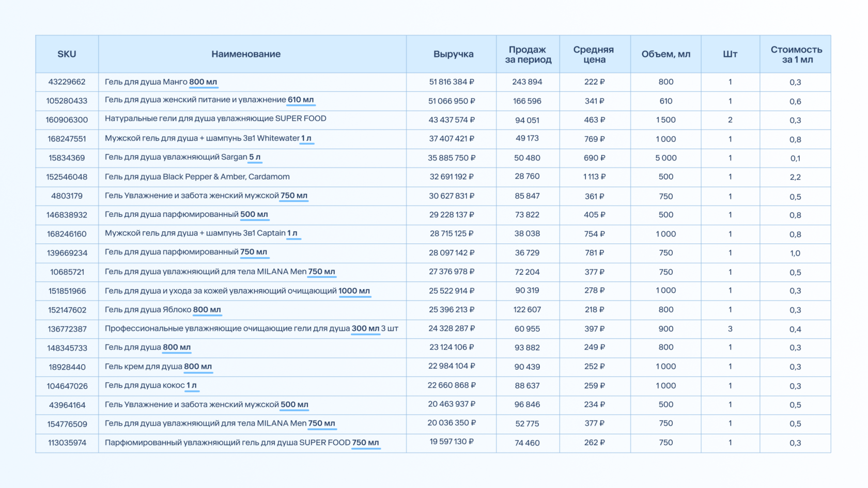This screenshot has height=488, width=868.
Task: Click name 'Гель для душа Яблоко 800 мл'
Action: pyautogui.click(x=163, y=310)
